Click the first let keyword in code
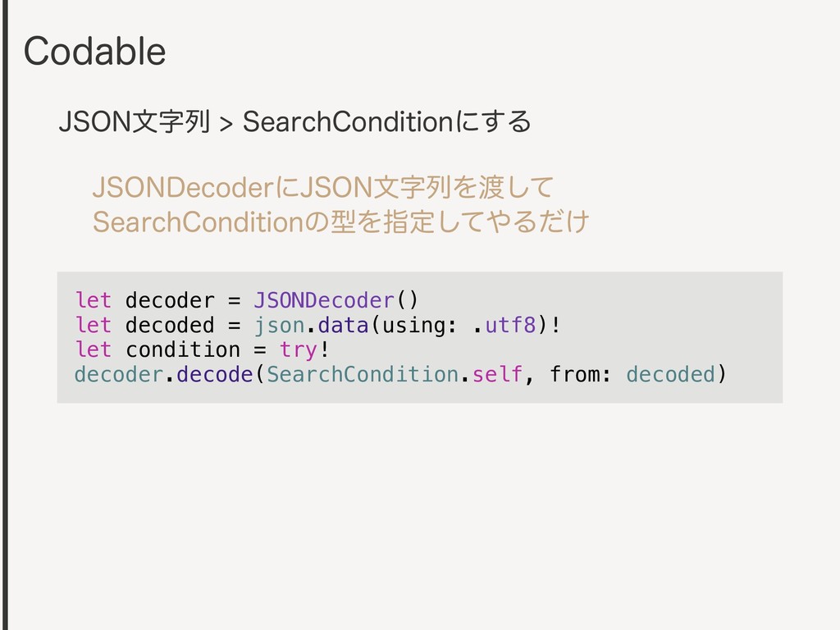The image size is (840, 630). pos(94,300)
